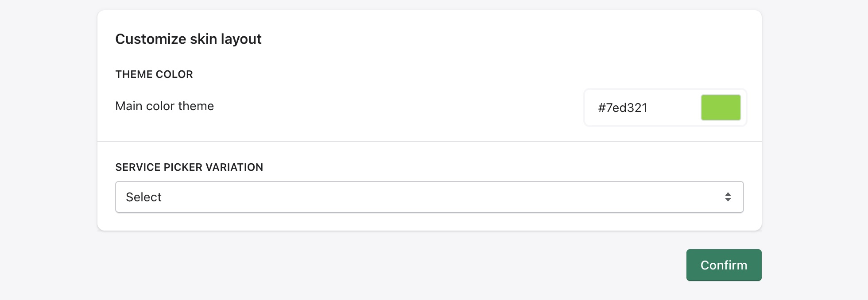Click the "THEME COLOR" section title
The image size is (868, 300).
click(154, 74)
